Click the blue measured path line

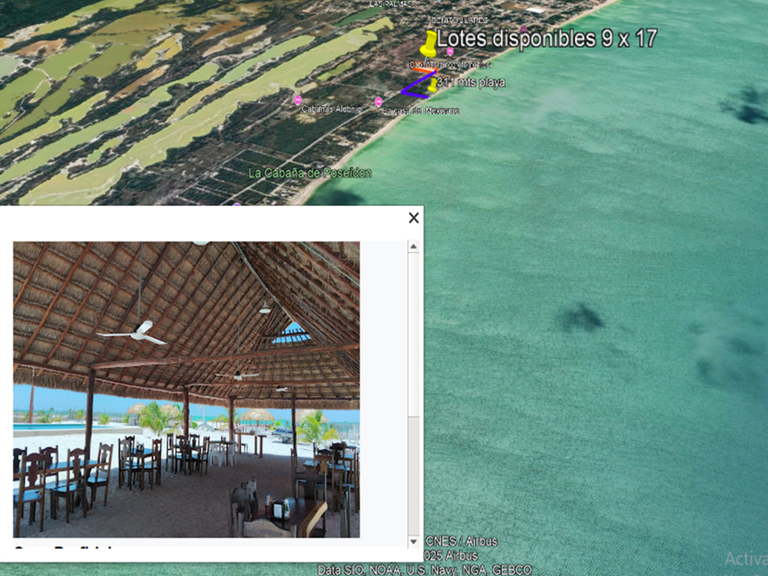[x=413, y=88]
